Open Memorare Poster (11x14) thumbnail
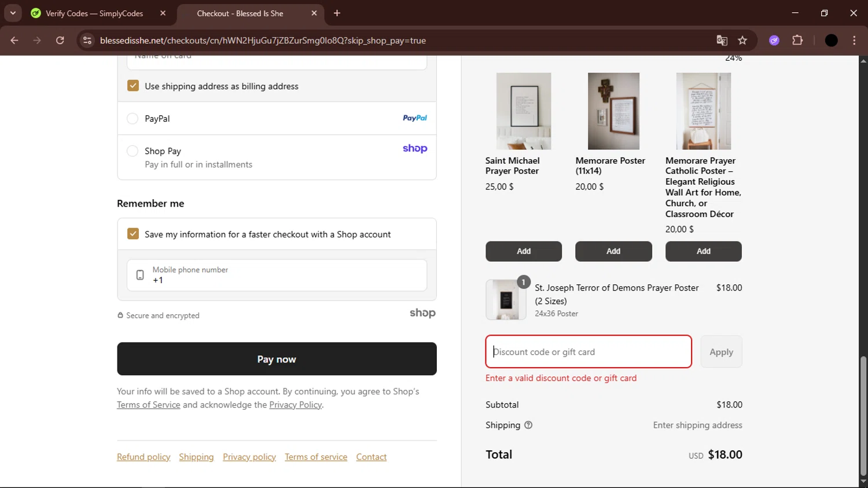868x488 pixels. coord(613,111)
